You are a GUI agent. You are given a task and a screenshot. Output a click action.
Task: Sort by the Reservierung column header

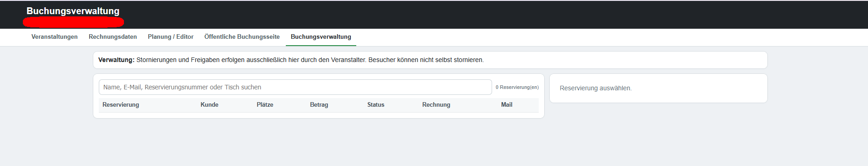pos(121,105)
